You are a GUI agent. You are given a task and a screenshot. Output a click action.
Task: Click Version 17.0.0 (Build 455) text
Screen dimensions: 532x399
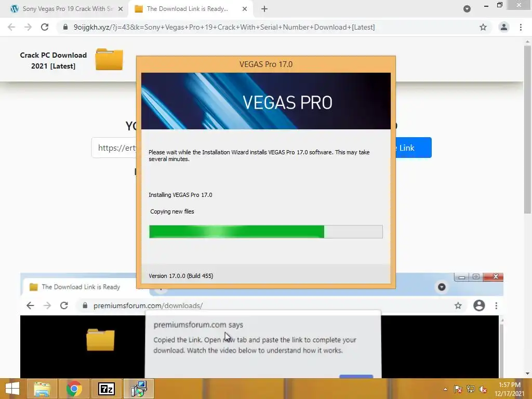pos(181,276)
